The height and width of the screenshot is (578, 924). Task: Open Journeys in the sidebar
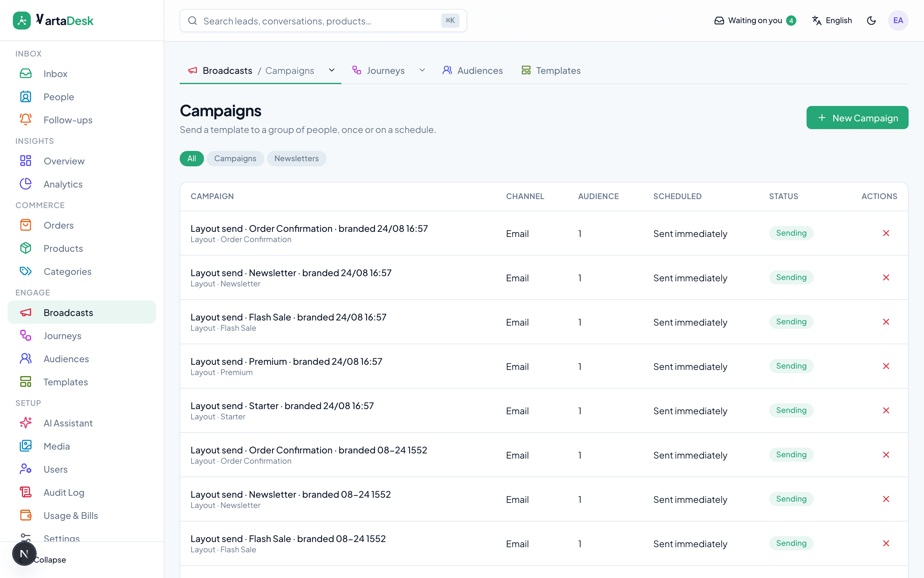click(x=82, y=336)
